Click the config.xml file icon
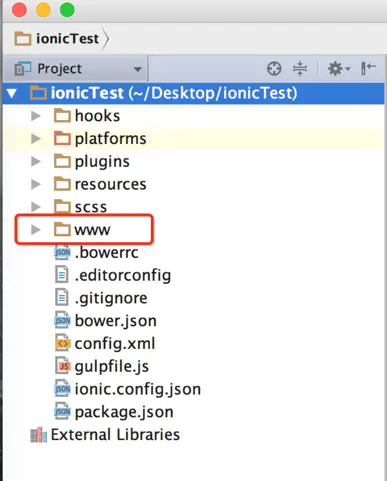This screenshot has height=481, width=387. pos(62,343)
